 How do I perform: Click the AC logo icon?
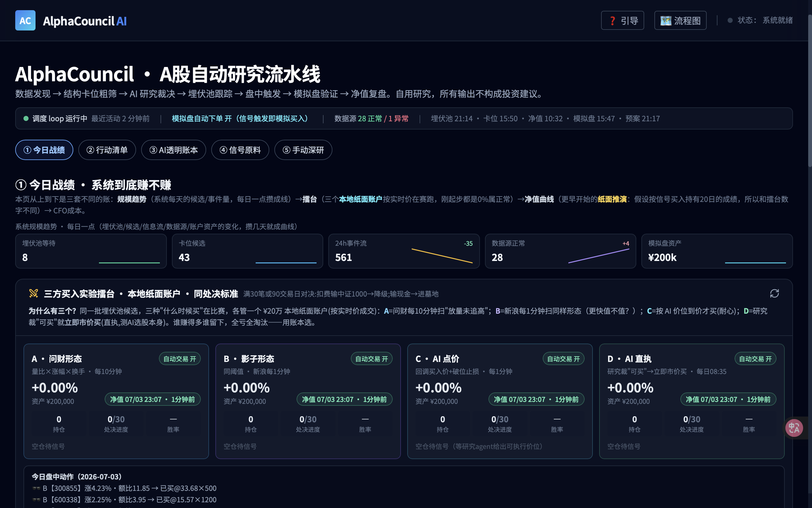(25, 21)
